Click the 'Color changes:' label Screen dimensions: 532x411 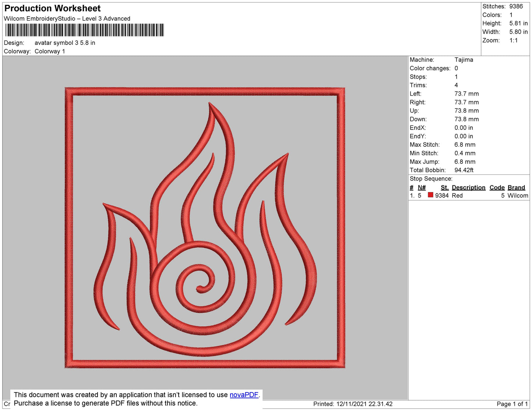pos(430,68)
